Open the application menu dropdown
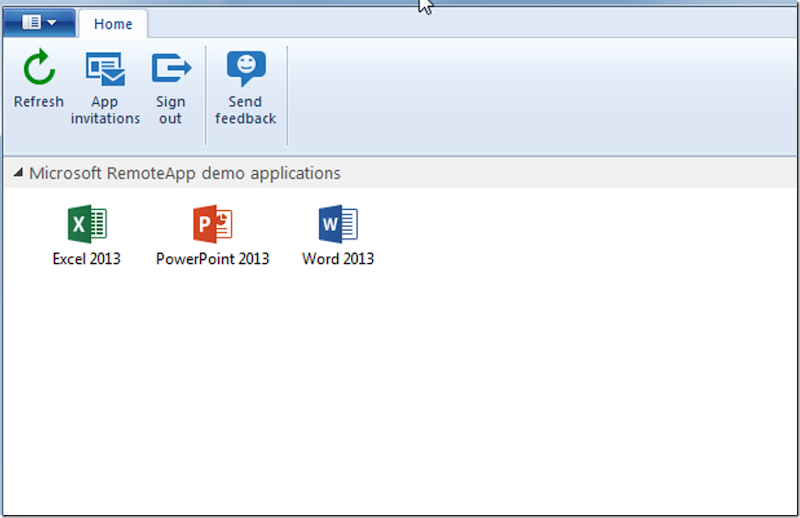 point(39,22)
